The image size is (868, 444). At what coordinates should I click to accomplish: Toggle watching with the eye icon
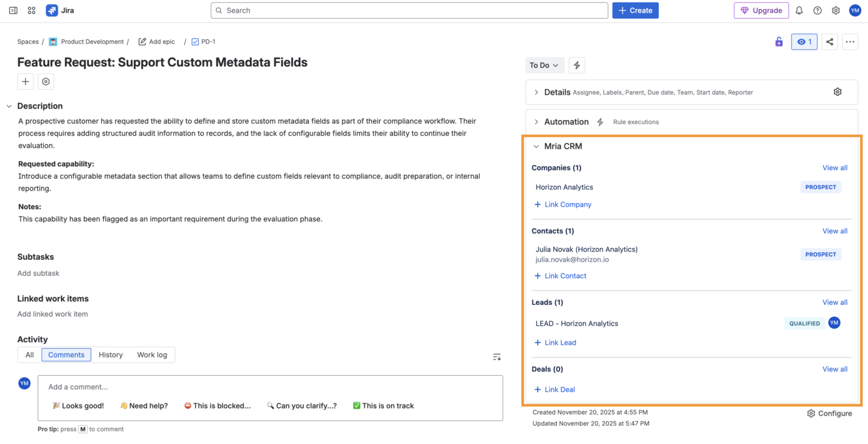(804, 41)
